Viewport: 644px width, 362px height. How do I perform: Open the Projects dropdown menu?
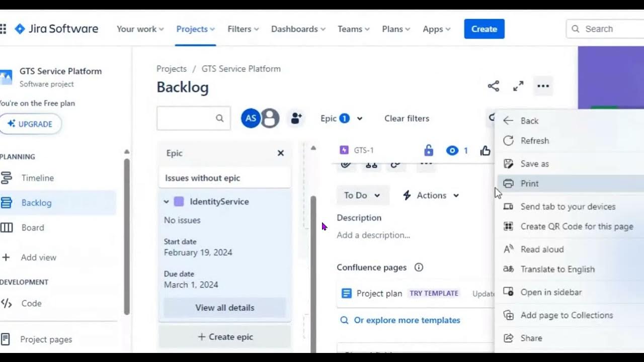[x=196, y=29]
